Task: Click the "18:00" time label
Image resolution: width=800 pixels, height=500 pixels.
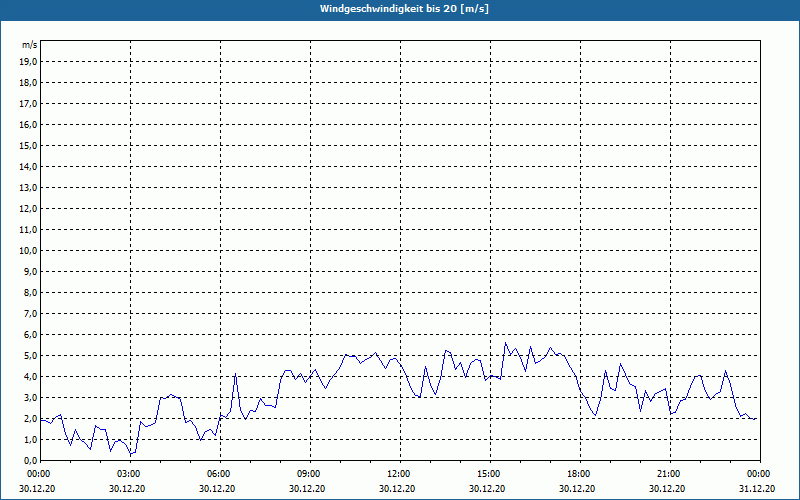Action: [580, 474]
